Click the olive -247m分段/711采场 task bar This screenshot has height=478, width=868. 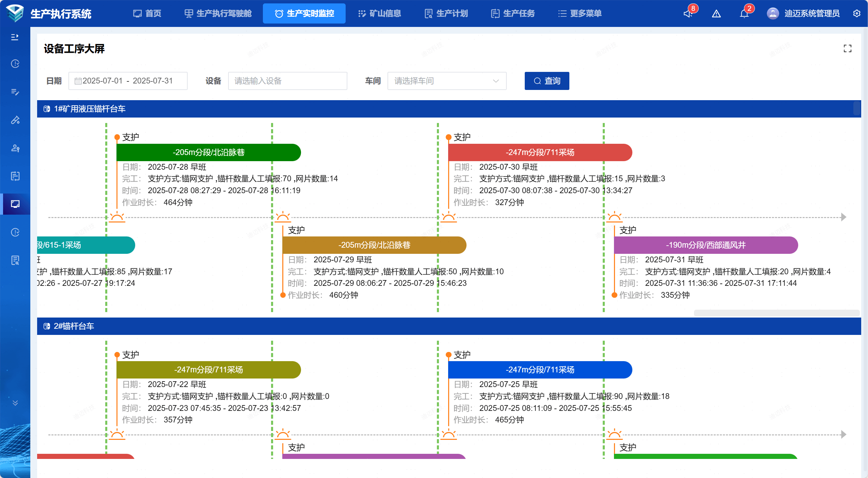(x=209, y=370)
